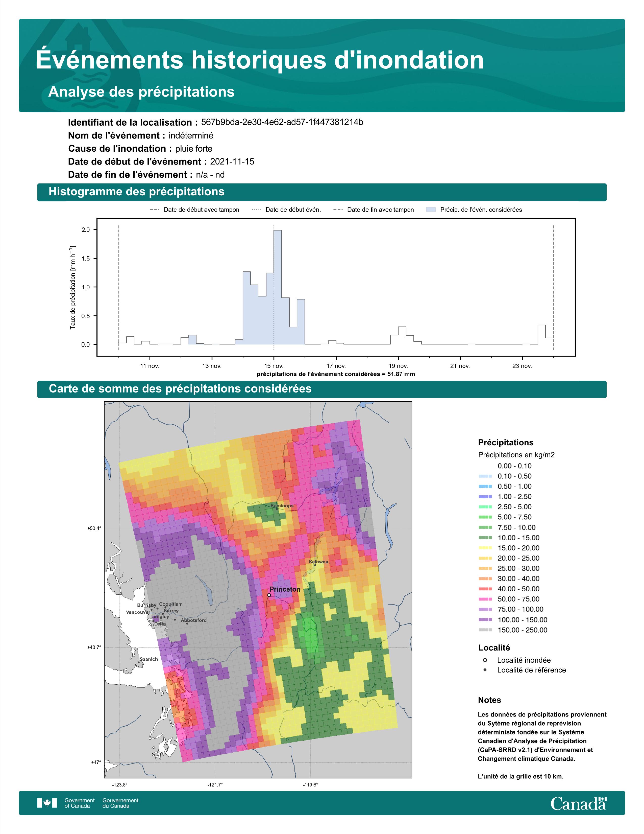This screenshot has width=644, height=834.
Task: Click the dashed end buffer line on histogram
Action: [553, 288]
